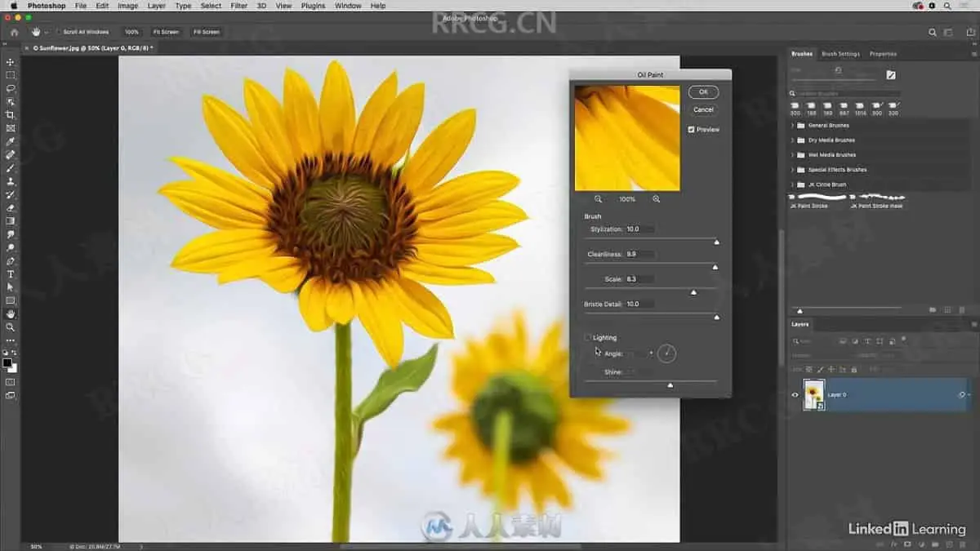Uncheck the Preview checkbox

[692, 130]
